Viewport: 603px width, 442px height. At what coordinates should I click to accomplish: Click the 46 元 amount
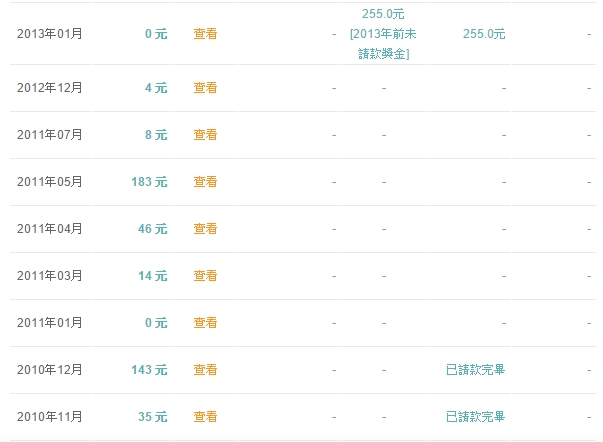point(152,229)
